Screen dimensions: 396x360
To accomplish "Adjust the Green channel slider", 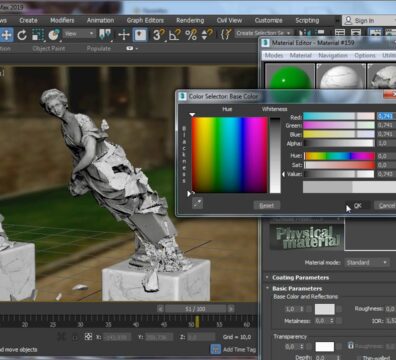I will pos(339,125).
